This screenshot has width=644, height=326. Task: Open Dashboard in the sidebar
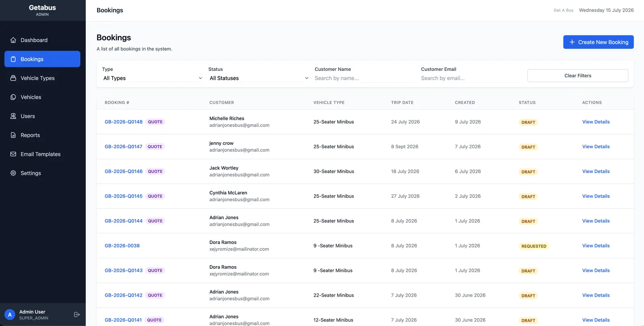click(x=42, y=40)
